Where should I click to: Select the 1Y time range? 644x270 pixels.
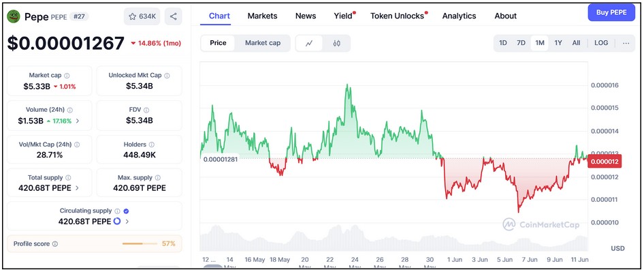558,43
